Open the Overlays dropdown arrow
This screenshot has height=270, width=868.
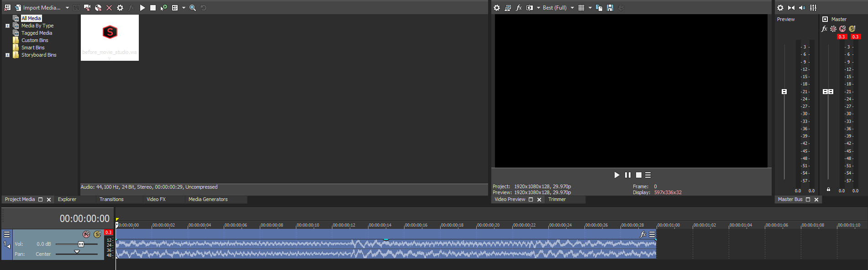590,8
